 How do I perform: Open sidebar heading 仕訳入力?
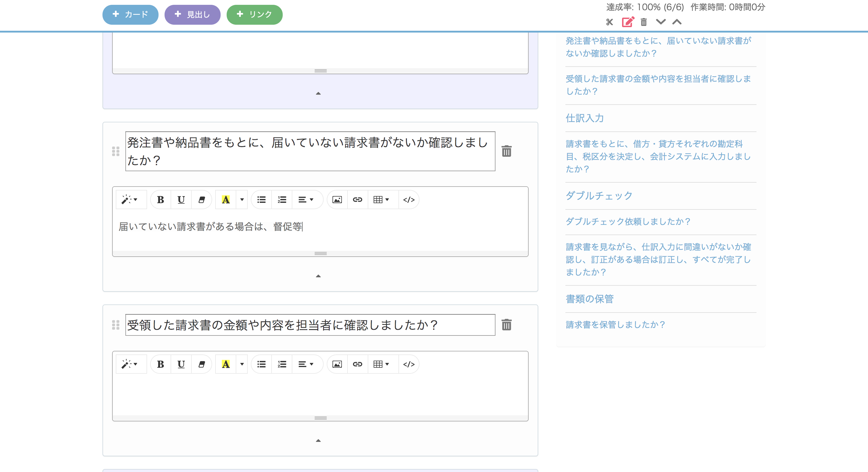tap(585, 118)
